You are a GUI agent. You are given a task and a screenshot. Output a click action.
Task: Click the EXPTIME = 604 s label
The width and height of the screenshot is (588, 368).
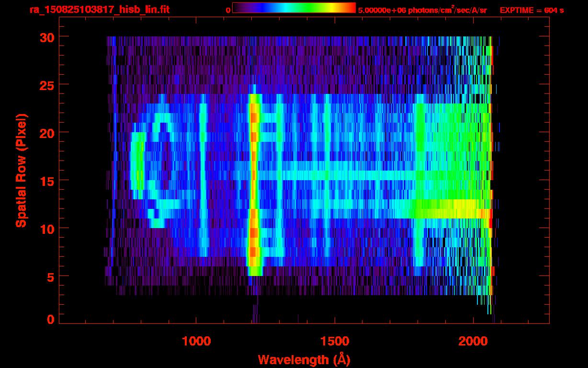pyautogui.click(x=531, y=10)
